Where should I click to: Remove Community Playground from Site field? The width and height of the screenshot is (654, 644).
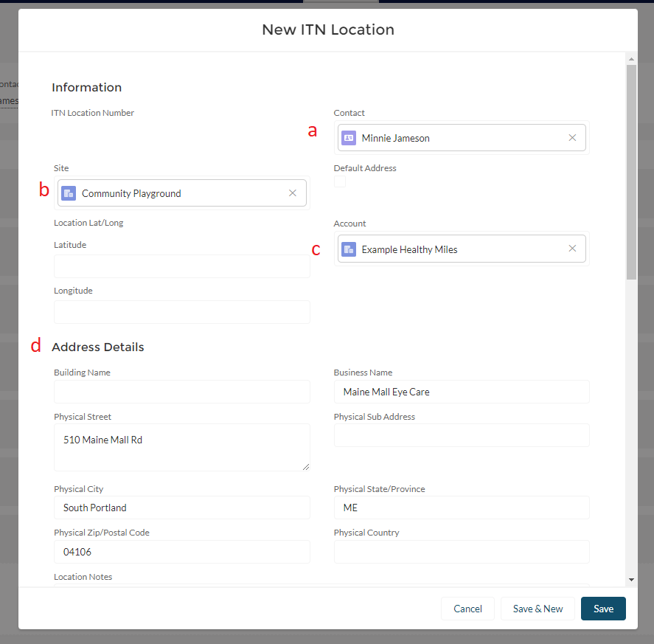[x=293, y=193]
